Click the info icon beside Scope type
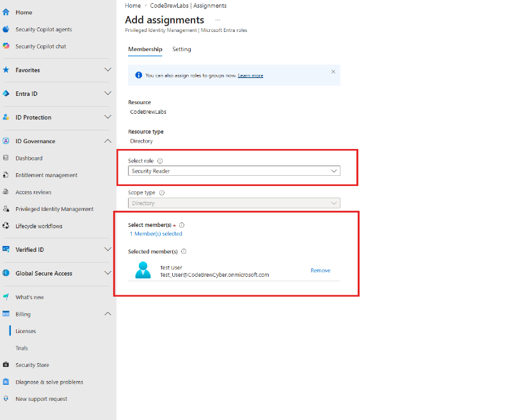The height and width of the screenshot is (420, 512). [x=162, y=192]
